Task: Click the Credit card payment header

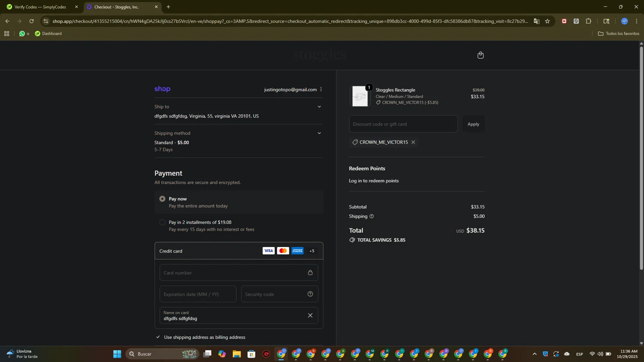Action: 239,251
